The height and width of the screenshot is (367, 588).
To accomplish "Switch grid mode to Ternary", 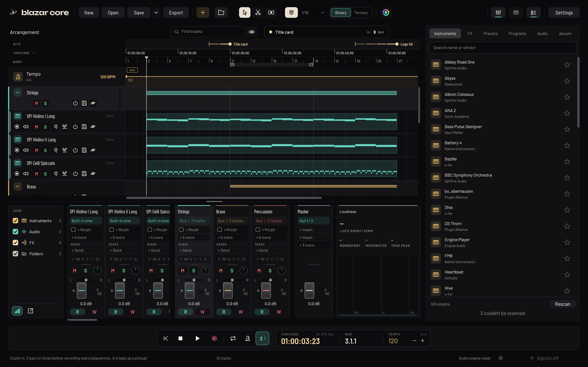I will coord(361,13).
